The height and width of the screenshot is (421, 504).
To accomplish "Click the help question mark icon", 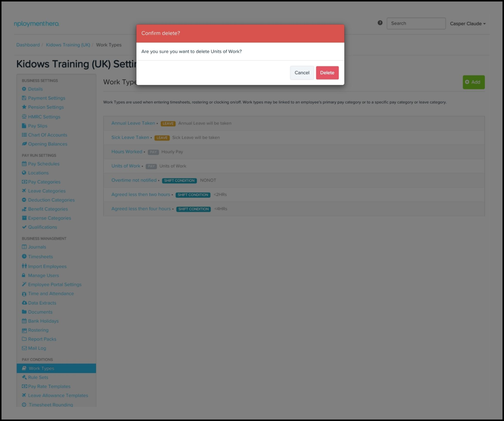I will coord(380,23).
